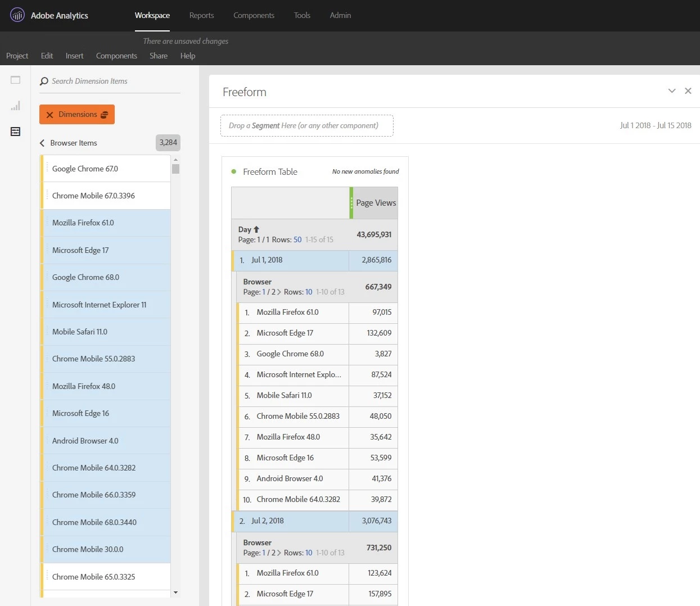Select Mozilla Firefox 48.0 in Browser Items list
700x606 pixels.
pos(105,386)
